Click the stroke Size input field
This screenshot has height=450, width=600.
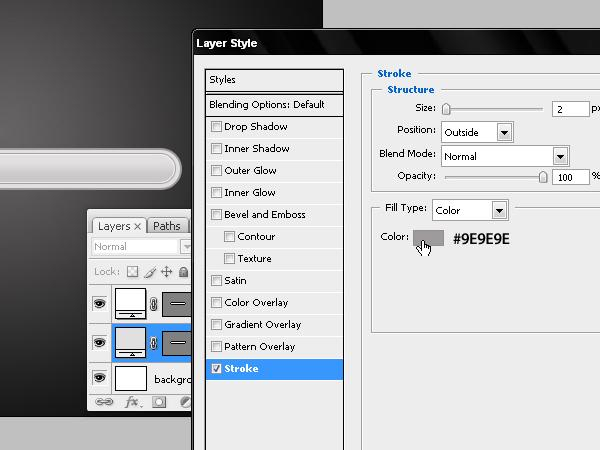[571, 109]
